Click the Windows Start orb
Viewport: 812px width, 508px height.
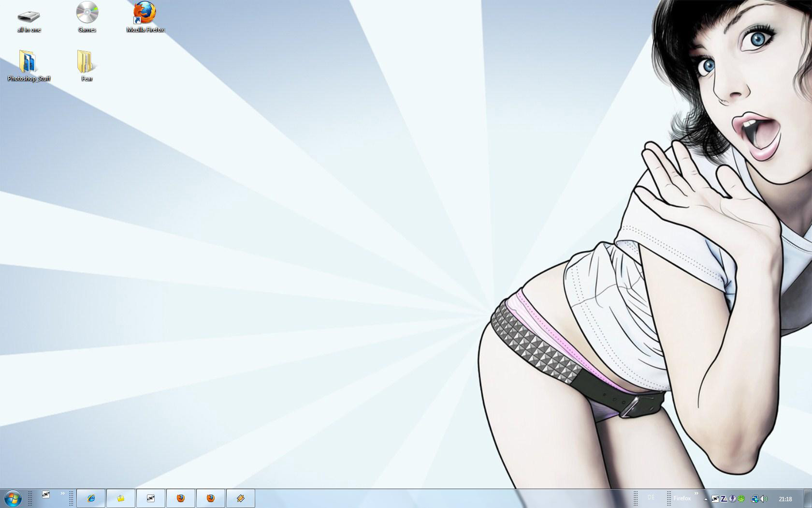point(13,498)
